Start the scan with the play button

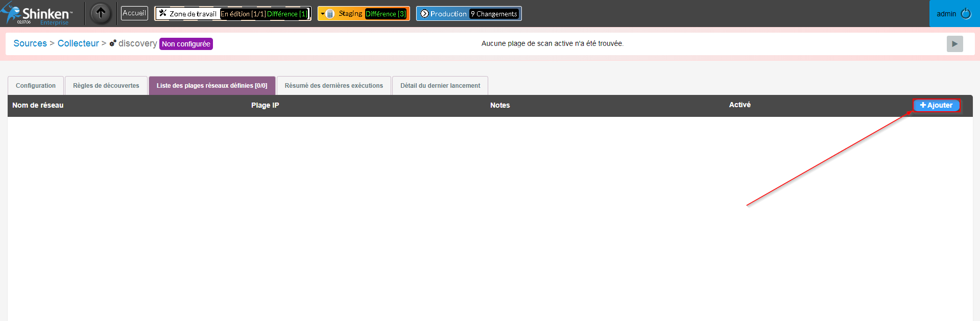[954, 44]
